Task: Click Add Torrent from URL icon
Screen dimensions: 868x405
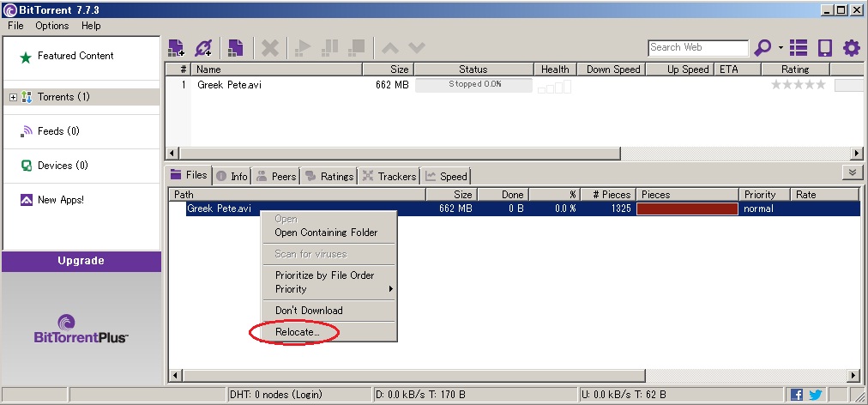Action: (x=203, y=48)
